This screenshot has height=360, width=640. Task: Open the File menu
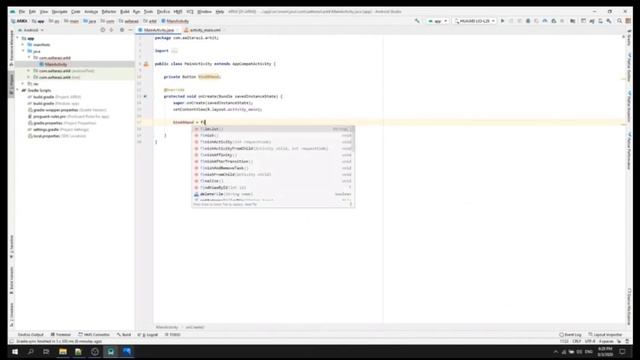tap(22, 12)
